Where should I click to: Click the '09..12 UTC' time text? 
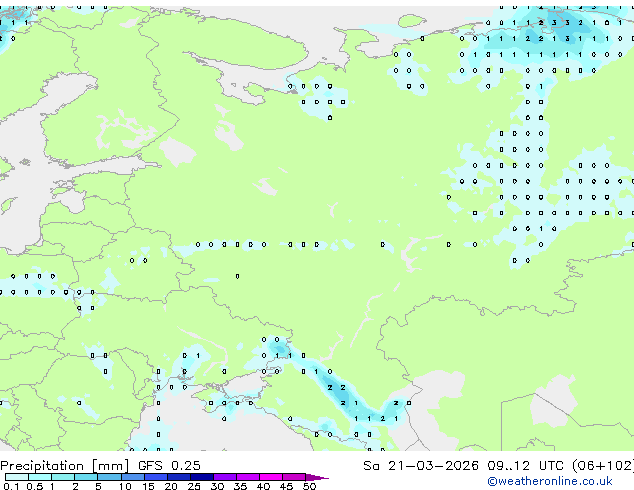525,466
